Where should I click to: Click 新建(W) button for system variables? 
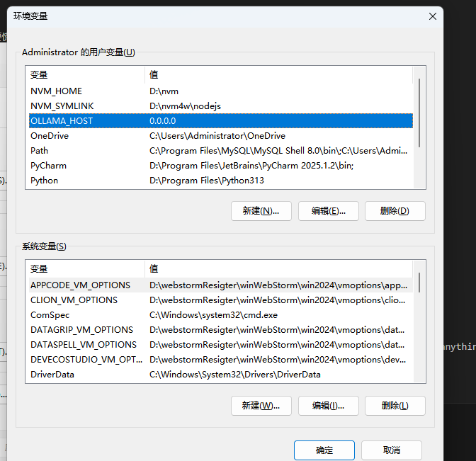(x=261, y=406)
